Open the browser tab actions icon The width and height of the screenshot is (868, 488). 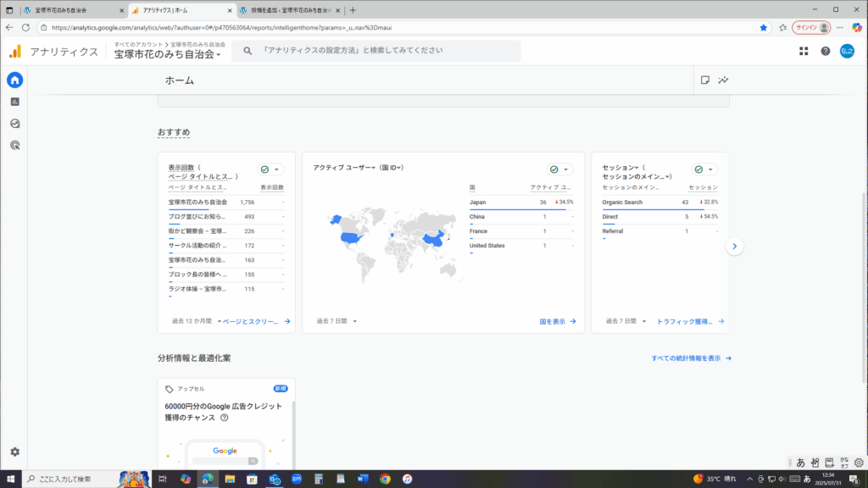tap(9, 10)
